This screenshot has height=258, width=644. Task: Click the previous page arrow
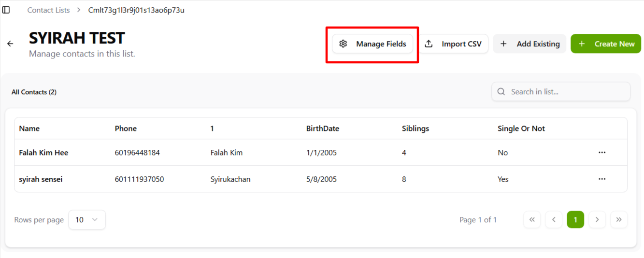(x=554, y=220)
